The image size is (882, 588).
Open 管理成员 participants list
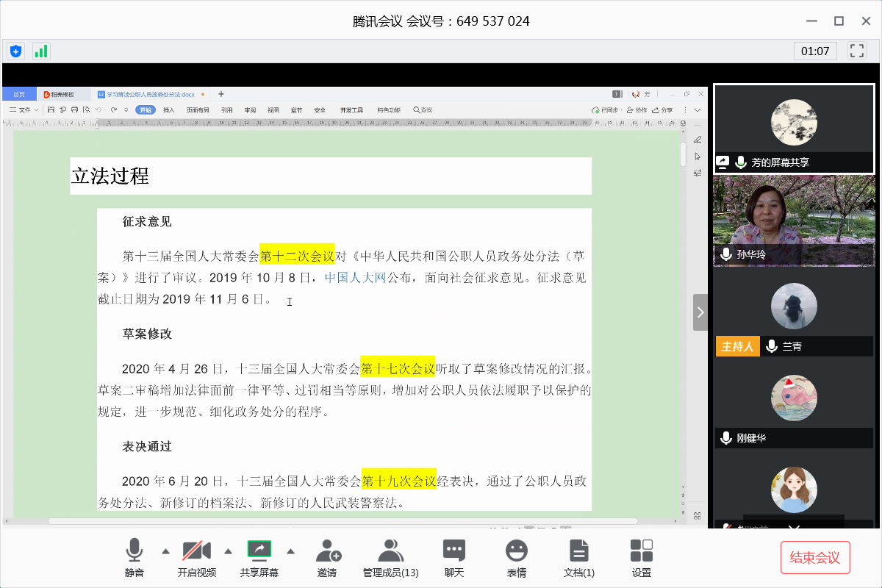coord(390,557)
